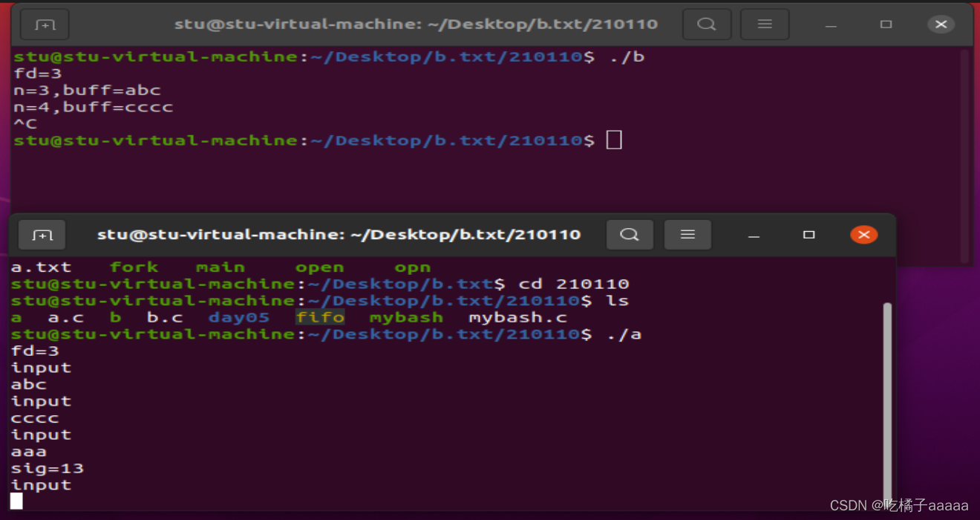Click 'fork' in bottom terminal listing
This screenshot has width=980, height=520.
(x=134, y=267)
